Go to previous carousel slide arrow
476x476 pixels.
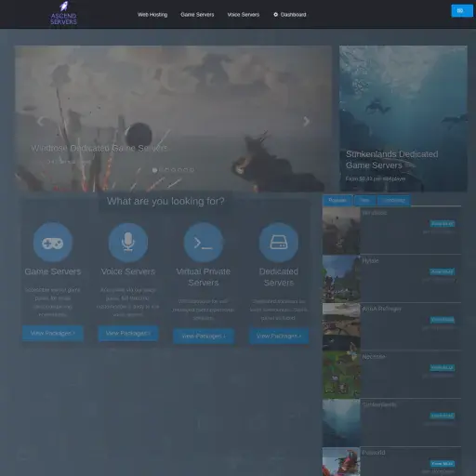pyautogui.click(x=40, y=121)
